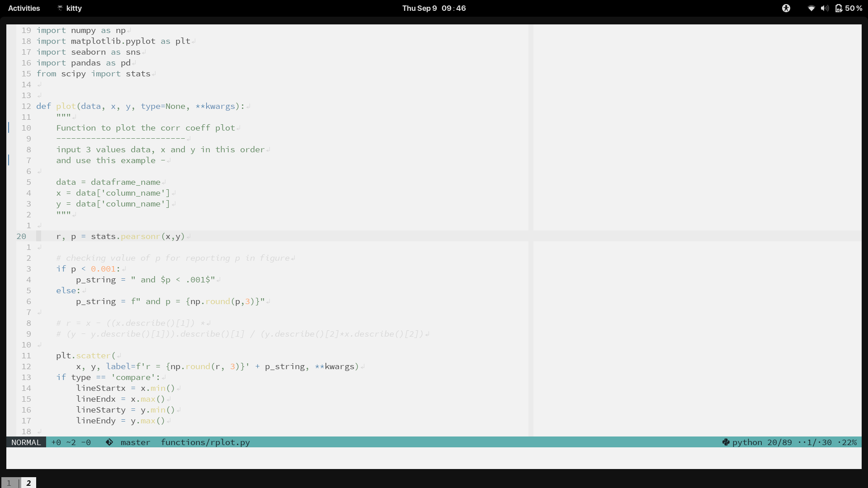
Task: Click the master branch name
Action: click(x=135, y=442)
